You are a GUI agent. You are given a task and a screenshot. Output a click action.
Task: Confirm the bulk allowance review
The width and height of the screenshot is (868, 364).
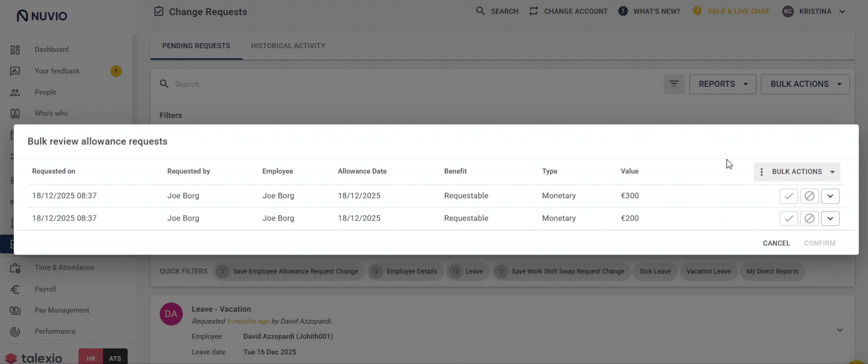pos(819,243)
